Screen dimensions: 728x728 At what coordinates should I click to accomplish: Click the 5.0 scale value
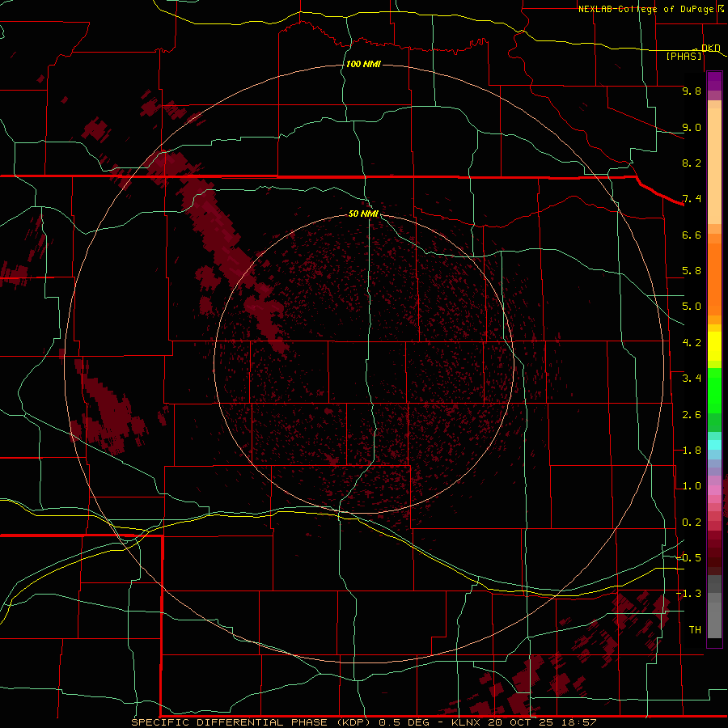tap(692, 307)
